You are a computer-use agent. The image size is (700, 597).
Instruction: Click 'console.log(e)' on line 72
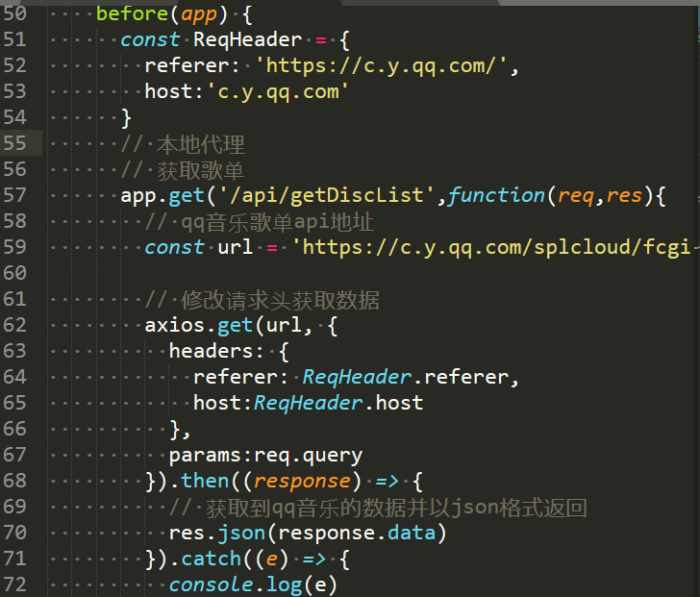pos(253,585)
